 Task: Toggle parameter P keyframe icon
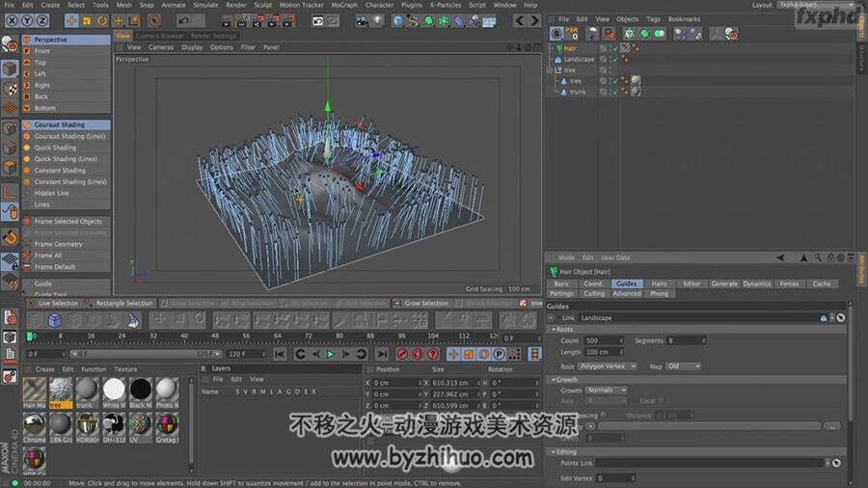click(x=500, y=354)
